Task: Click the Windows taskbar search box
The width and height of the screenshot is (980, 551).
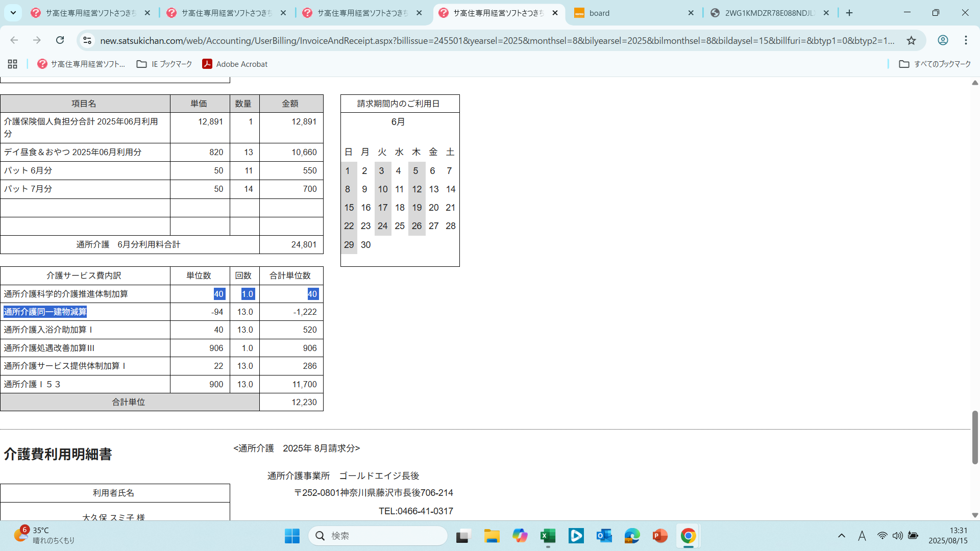Action: (x=378, y=536)
